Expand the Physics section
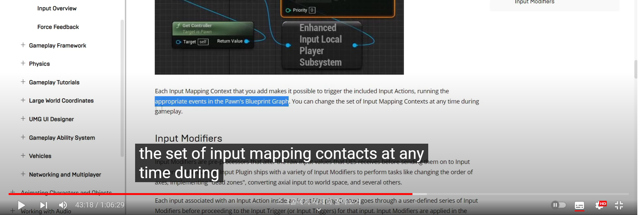The height and width of the screenshot is (215, 644). point(23,63)
